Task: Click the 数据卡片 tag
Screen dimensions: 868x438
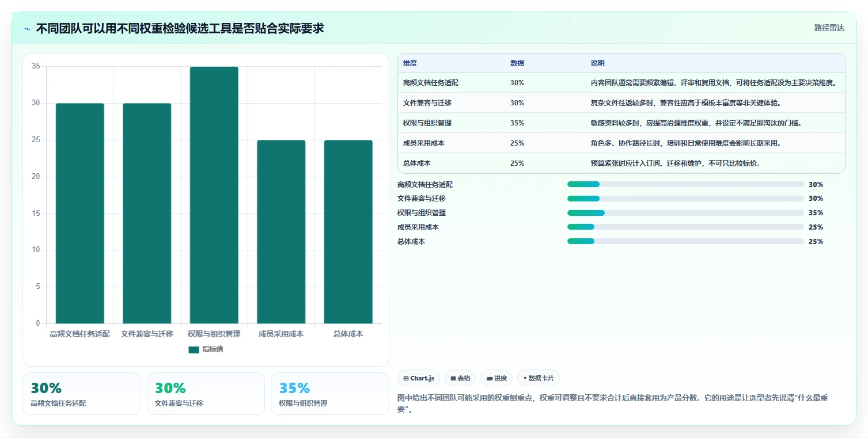Action: tap(539, 378)
